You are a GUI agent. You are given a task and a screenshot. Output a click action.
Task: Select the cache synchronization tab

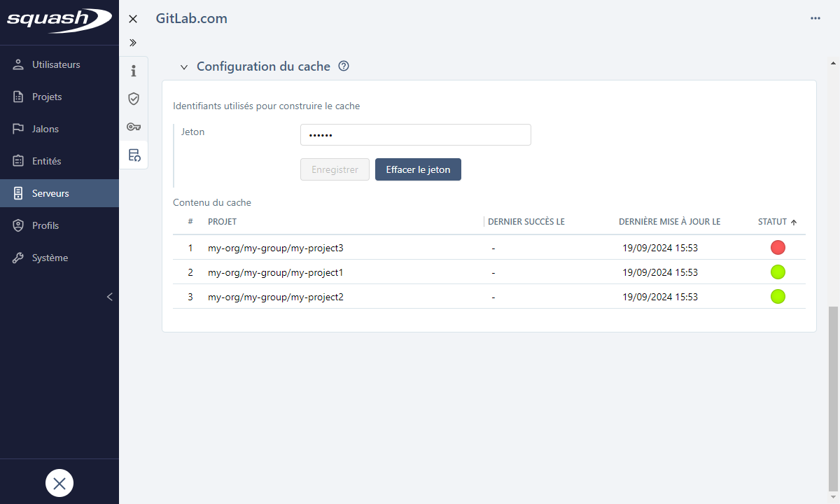point(133,155)
